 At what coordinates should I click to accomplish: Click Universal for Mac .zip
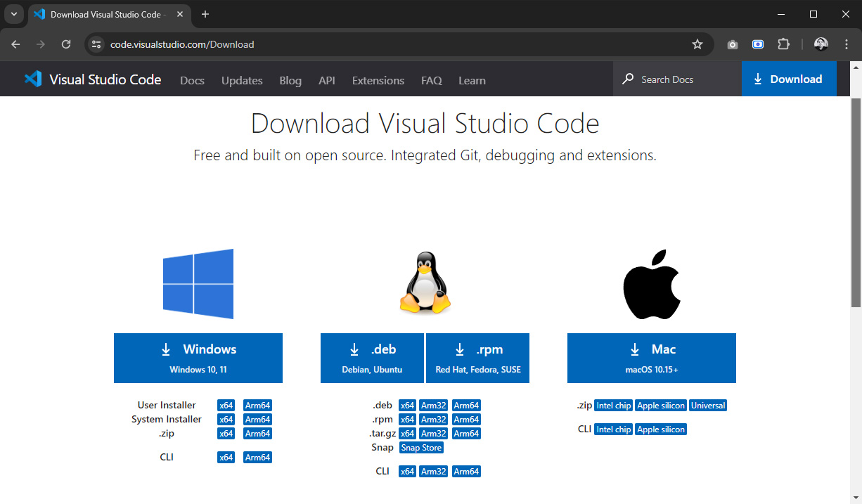pos(708,406)
